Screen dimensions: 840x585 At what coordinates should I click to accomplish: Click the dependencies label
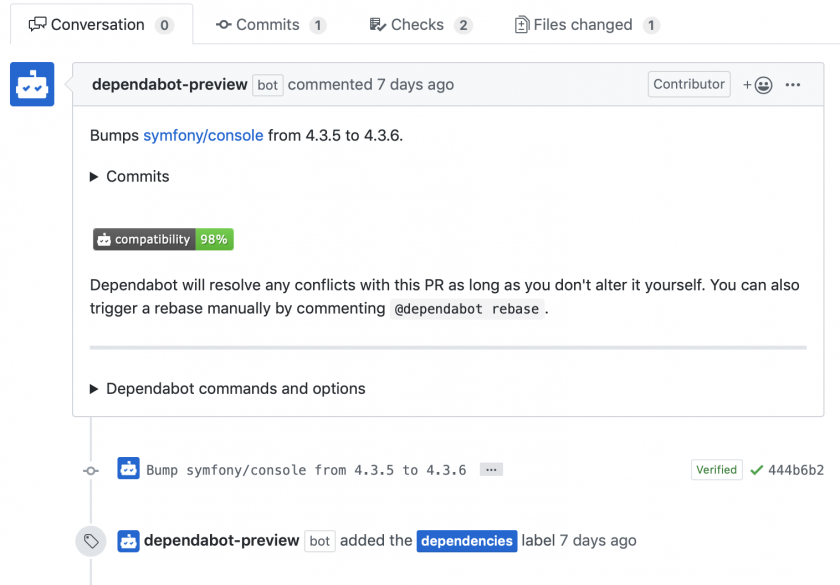pyautogui.click(x=467, y=541)
